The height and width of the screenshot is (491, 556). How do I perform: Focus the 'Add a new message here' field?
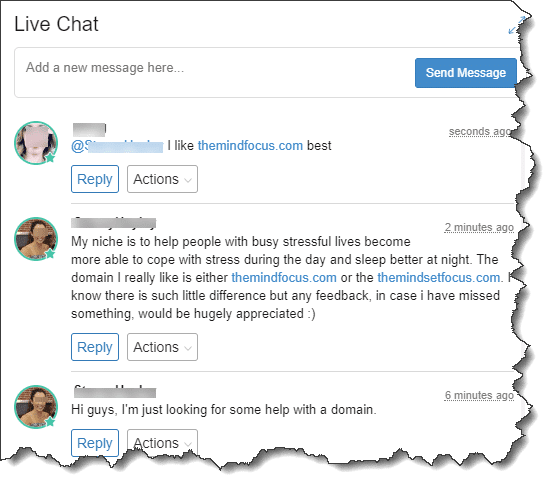tap(213, 72)
